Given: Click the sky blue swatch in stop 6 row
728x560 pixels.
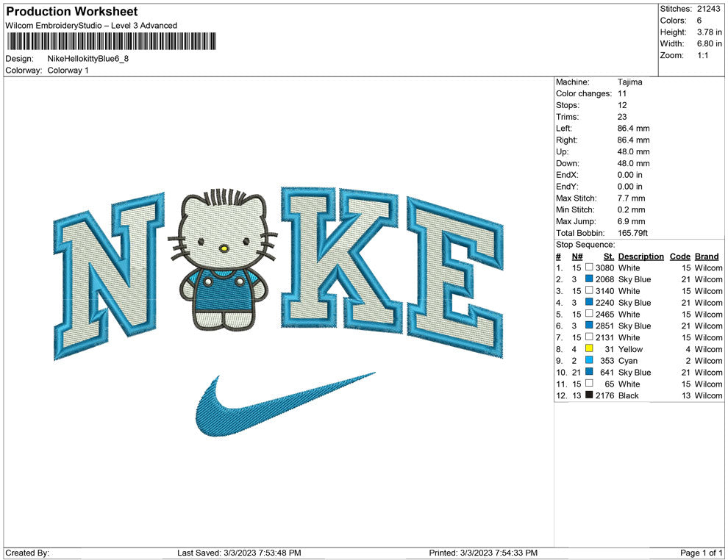Looking at the screenshot, I should [589, 325].
